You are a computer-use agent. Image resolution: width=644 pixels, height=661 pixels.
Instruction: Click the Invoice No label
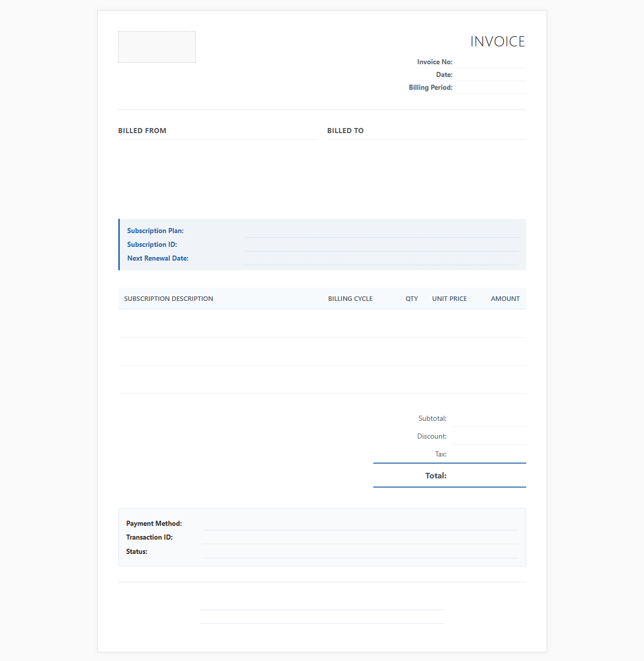pos(435,62)
